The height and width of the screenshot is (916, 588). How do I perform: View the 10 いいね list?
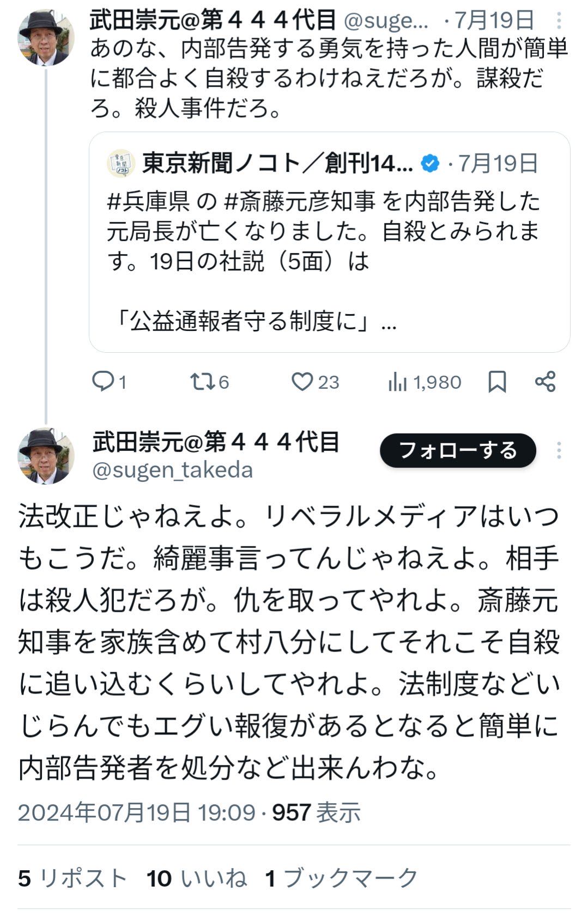click(196, 878)
